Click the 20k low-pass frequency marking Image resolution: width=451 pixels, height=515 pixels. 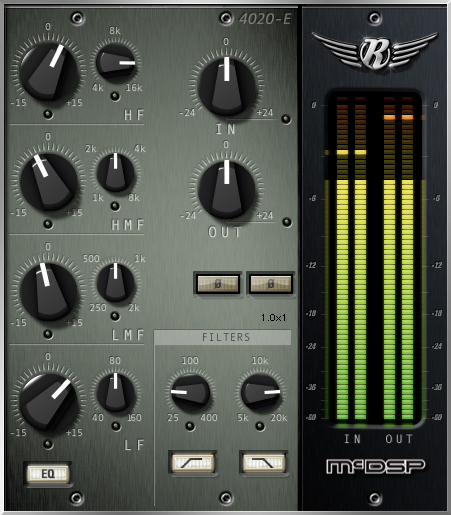click(279, 417)
